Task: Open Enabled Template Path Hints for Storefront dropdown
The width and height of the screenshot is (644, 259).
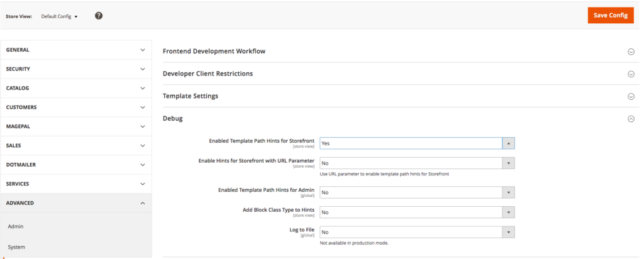Action: (417, 143)
